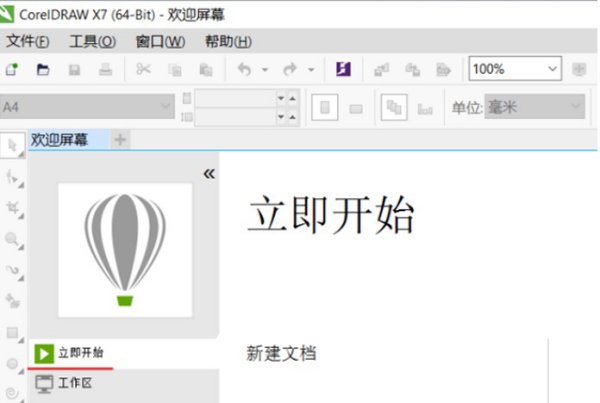Click the 新建文档 link
The width and height of the screenshot is (600, 403).
[281, 353]
